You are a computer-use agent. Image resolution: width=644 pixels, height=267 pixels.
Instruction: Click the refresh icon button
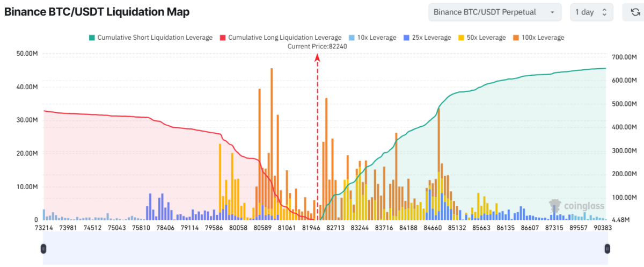click(634, 12)
